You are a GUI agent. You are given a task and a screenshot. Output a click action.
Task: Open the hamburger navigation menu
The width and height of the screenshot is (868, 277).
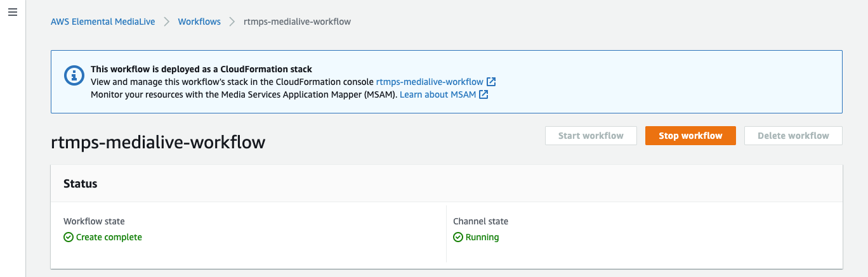[x=12, y=13]
